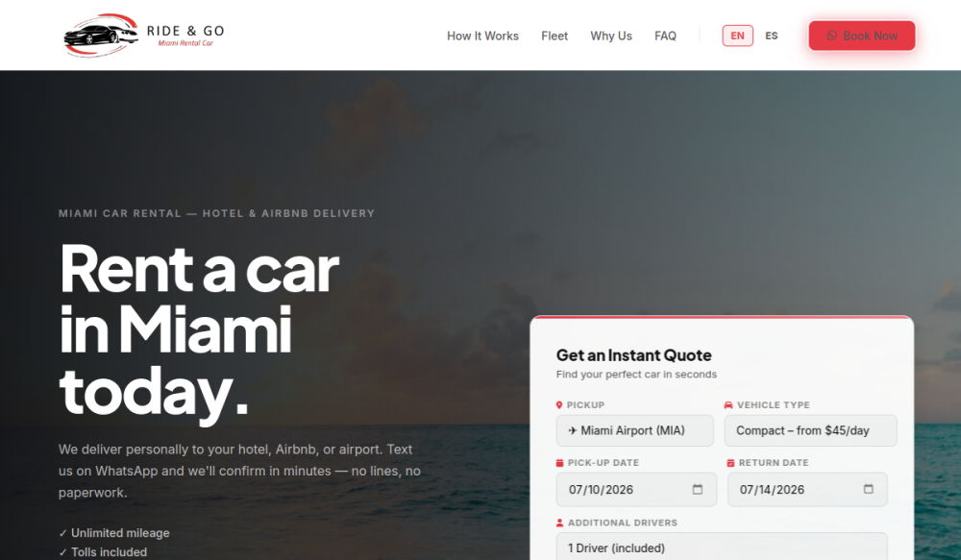The image size is (961, 560).
Task: Click 'MIAMI CAR RENTAL — HOTEL & AIRBNB DELIVERY' tagline
Action: click(x=216, y=213)
